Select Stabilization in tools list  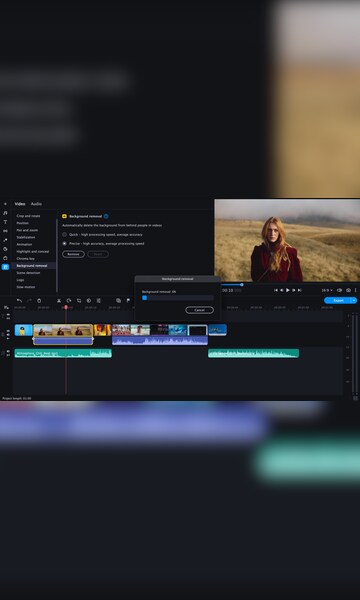pyautogui.click(x=26, y=237)
